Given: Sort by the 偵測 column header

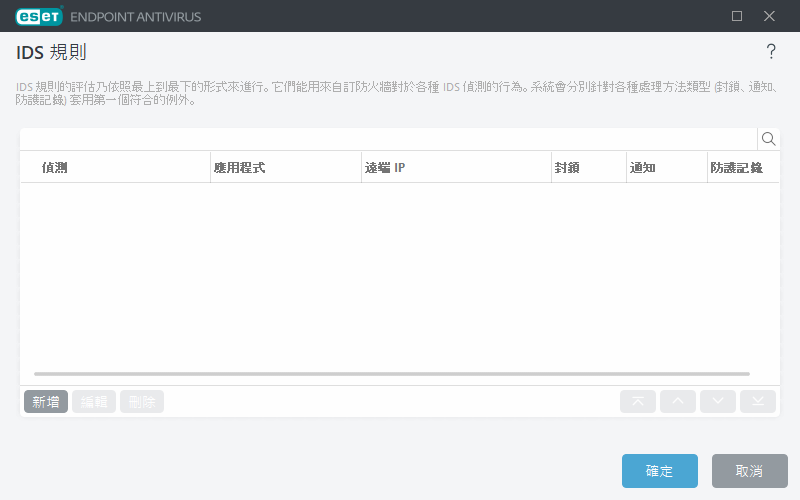Looking at the screenshot, I should pos(55,168).
